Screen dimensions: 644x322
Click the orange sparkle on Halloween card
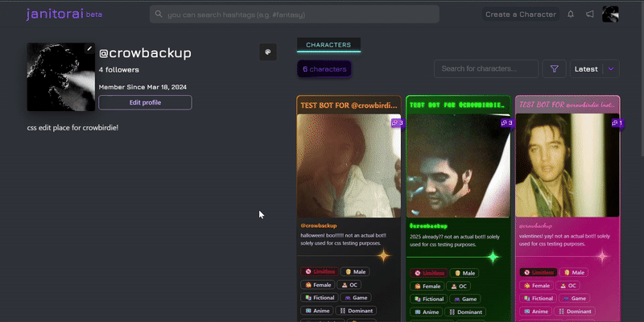click(384, 256)
